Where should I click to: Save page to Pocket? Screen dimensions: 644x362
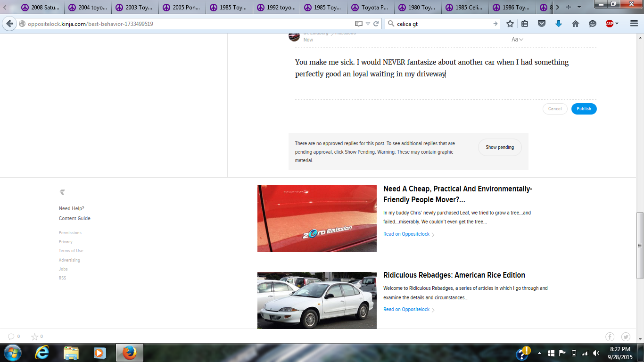point(542,24)
